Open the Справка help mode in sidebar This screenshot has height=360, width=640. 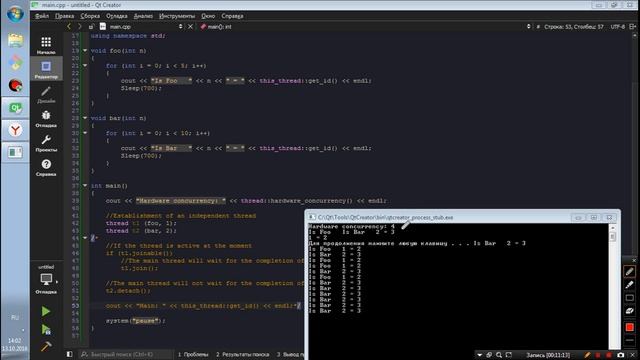pyautogui.click(x=46, y=167)
